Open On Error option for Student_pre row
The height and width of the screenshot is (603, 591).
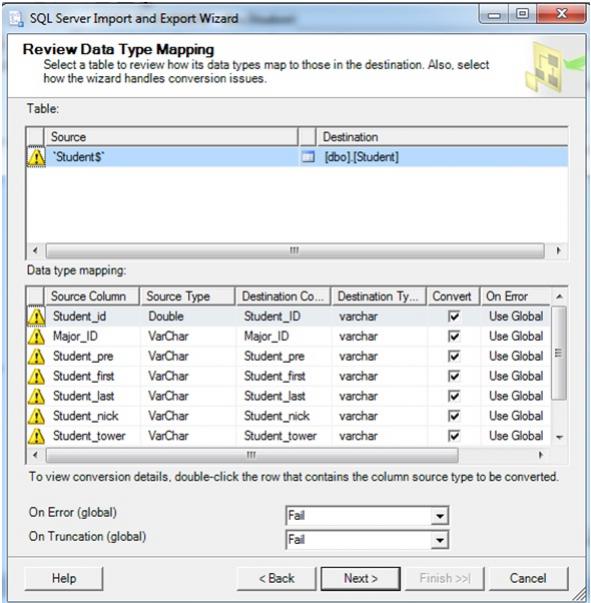[516, 356]
